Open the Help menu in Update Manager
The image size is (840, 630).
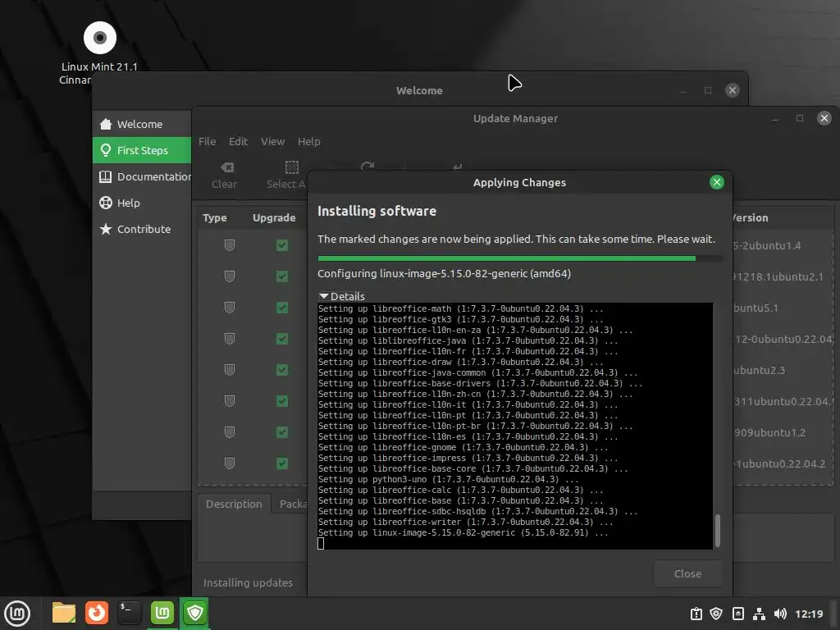click(x=309, y=141)
